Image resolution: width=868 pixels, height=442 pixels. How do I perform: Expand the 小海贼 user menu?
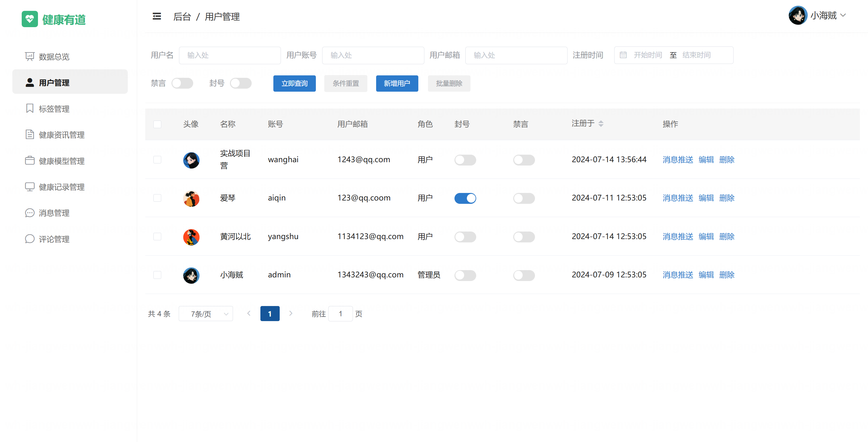pyautogui.click(x=823, y=15)
